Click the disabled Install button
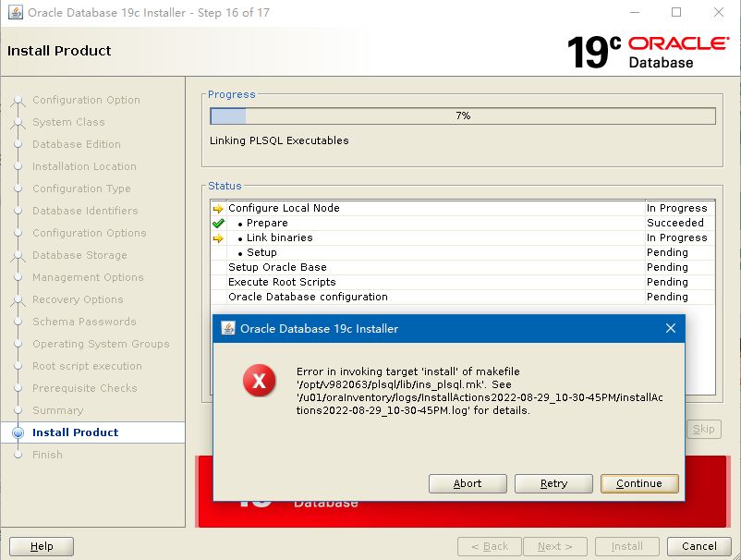Screen dimensions: 741x560 pos(626,546)
